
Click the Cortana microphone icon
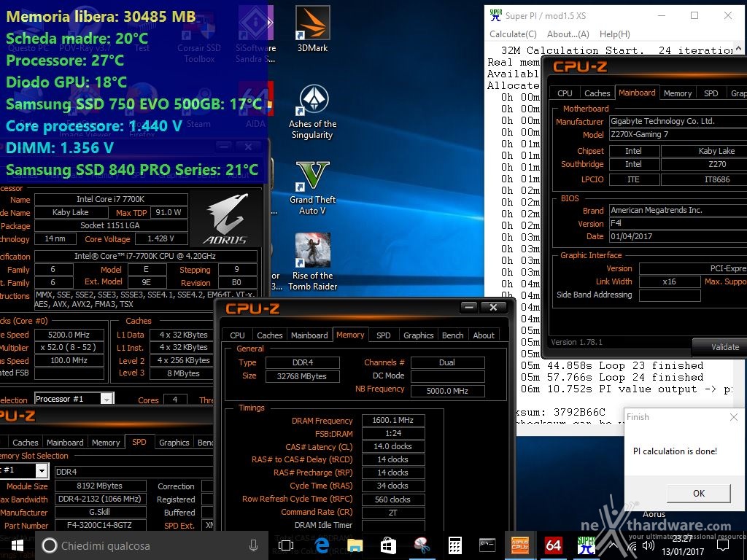pos(253,545)
